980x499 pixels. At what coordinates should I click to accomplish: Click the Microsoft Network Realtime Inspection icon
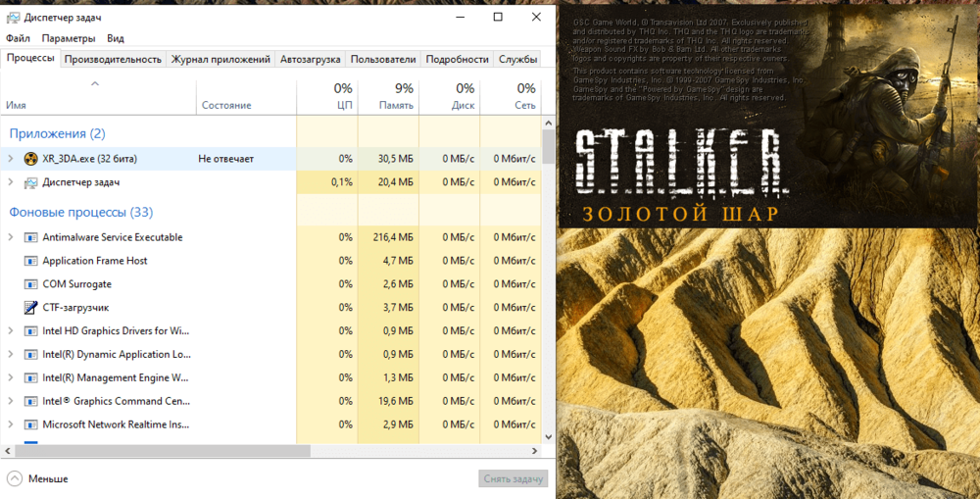[x=30, y=424]
